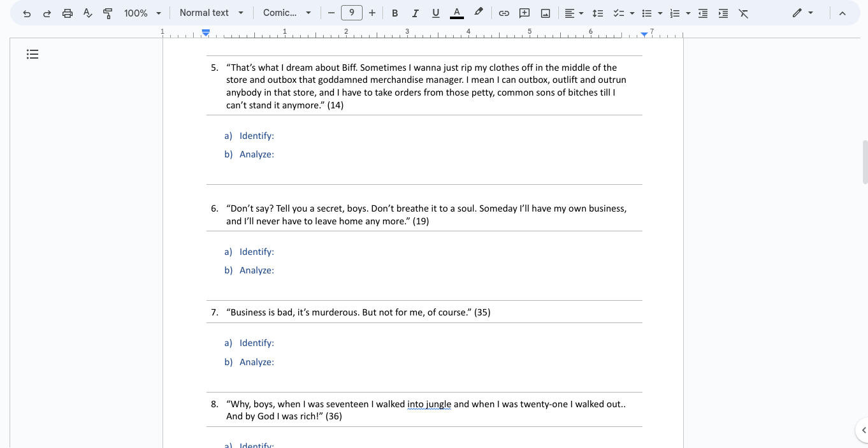Click the underlined words "into jungle"
868x448 pixels.
tap(429, 404)
